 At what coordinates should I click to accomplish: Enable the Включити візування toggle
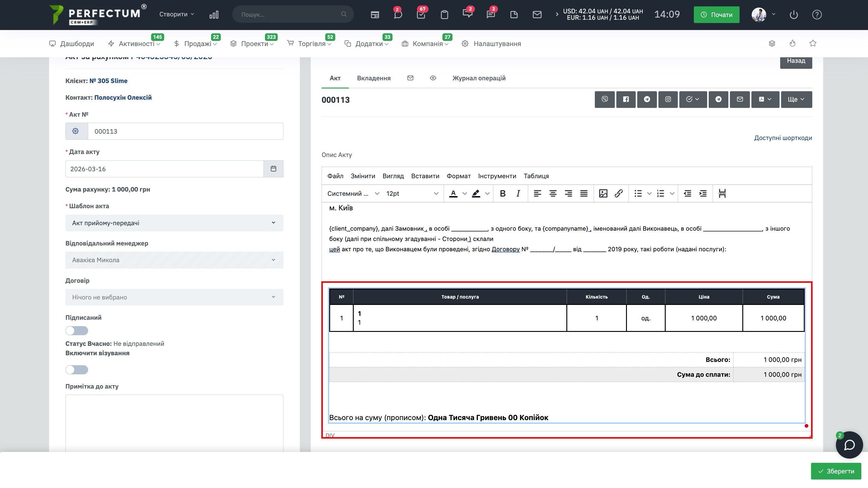(77, 369)
